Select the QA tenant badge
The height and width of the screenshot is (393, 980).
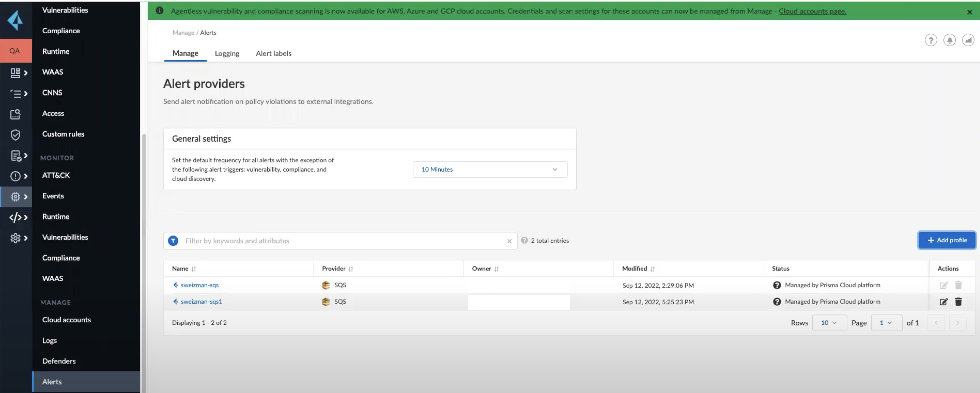coord(16,51)
